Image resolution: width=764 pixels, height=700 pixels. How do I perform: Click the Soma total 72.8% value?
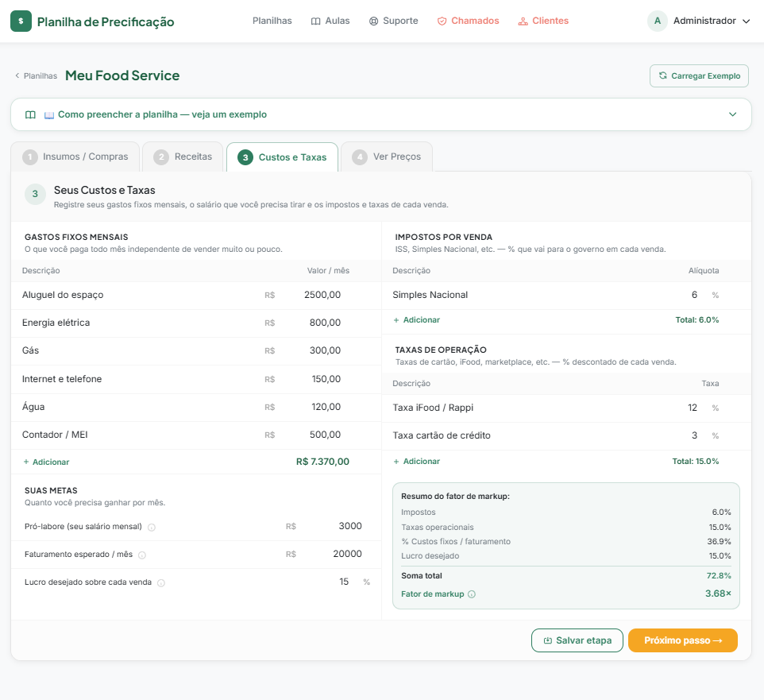(x=720, y=576)
